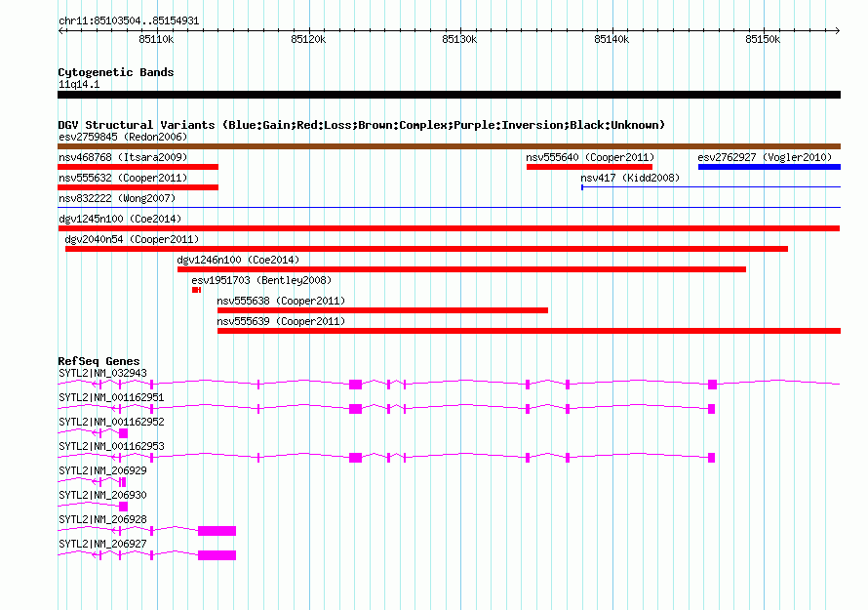Click the red dgv1245n100 loss bar
This screenshot has height=610, width=868.
tap(449, 228)
